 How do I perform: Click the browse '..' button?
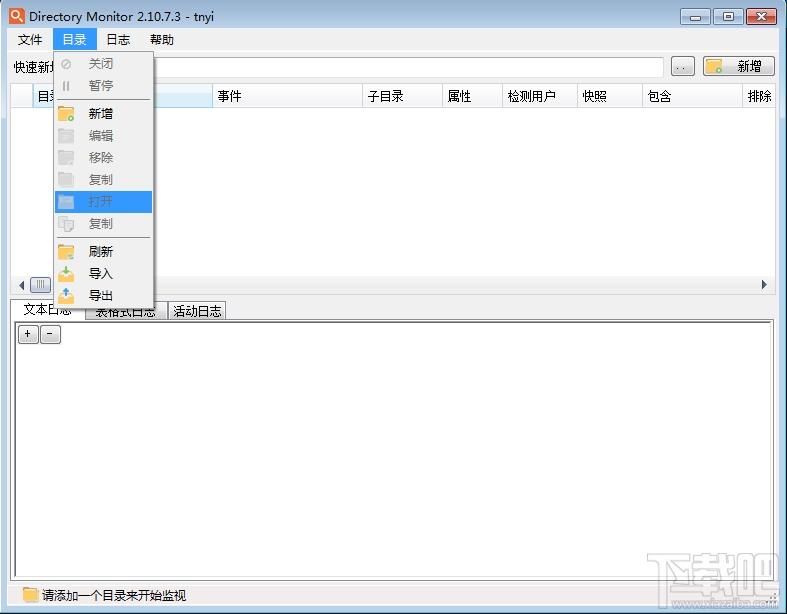coord(683,66)
